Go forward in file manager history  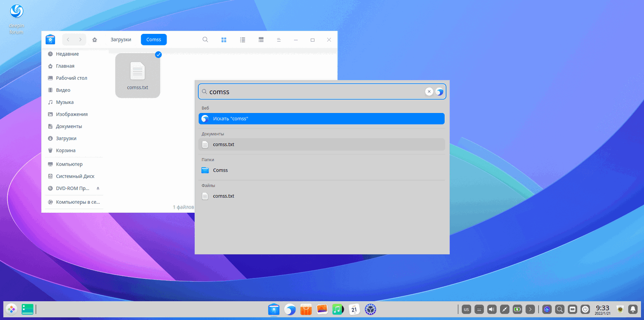point(80,39)
